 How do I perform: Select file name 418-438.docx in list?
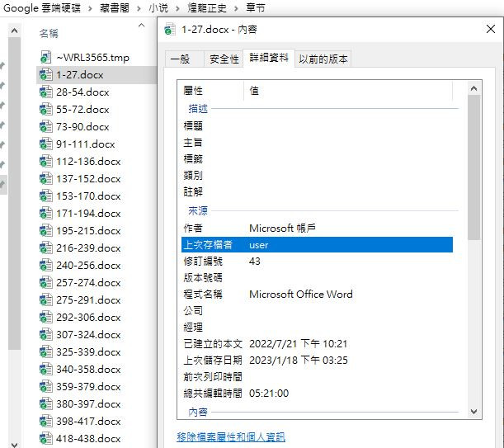pyautogui.click(x=88, y=439)
